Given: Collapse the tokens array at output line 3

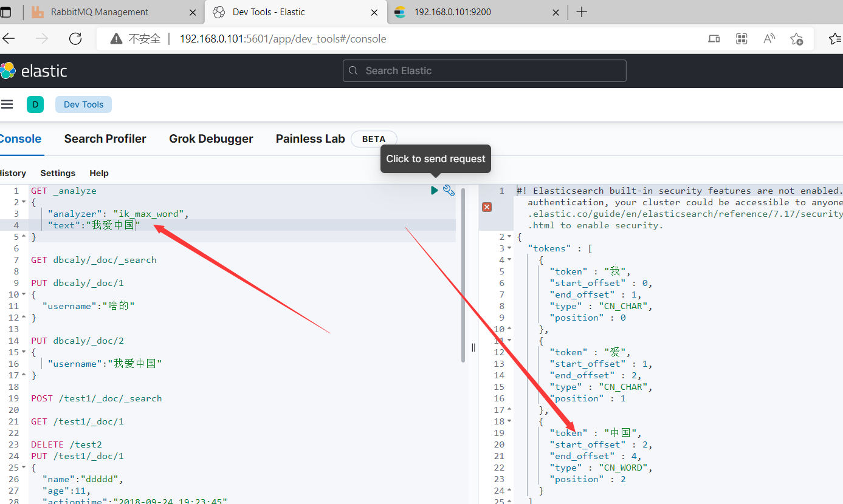Looking at the screenshot, I should pos(509,248).
